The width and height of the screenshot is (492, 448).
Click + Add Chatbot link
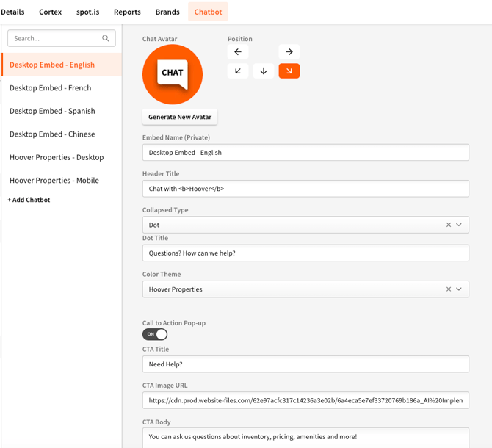tap(29, 200)
